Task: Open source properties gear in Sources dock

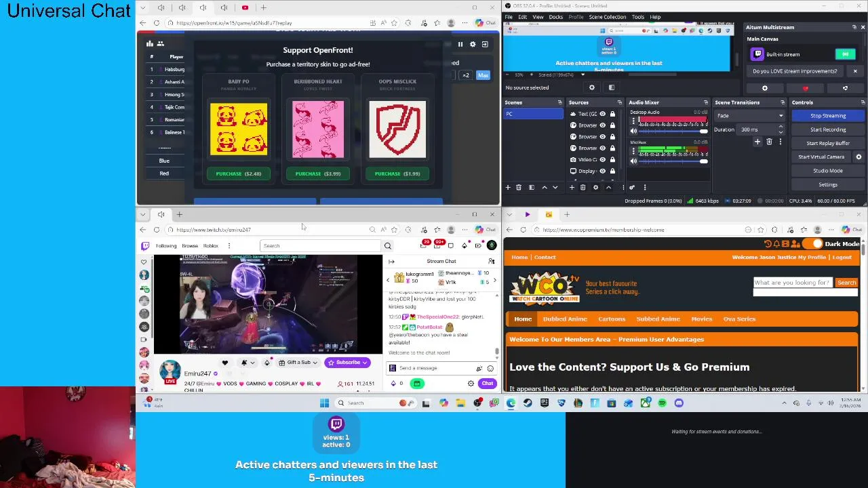Action: coord(595,188)
